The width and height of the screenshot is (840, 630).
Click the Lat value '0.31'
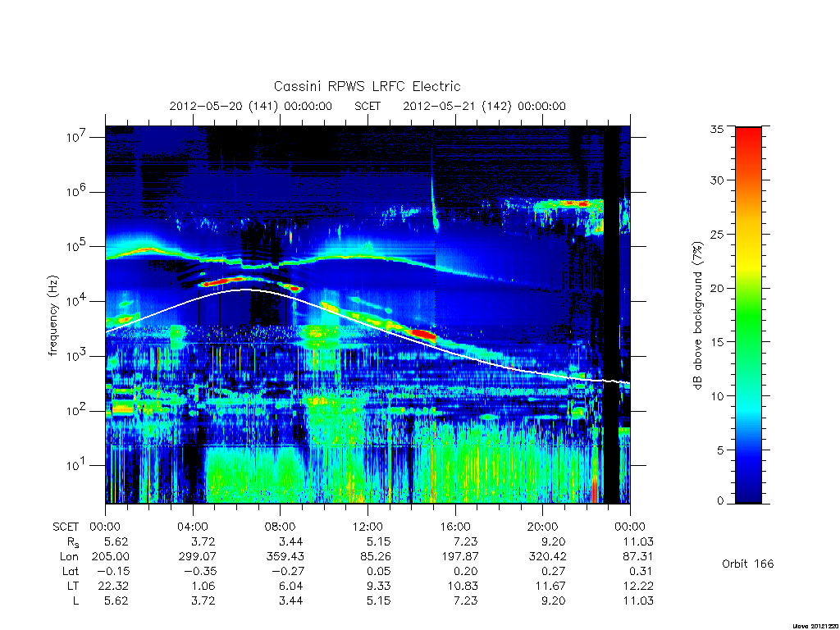(641, 572)
